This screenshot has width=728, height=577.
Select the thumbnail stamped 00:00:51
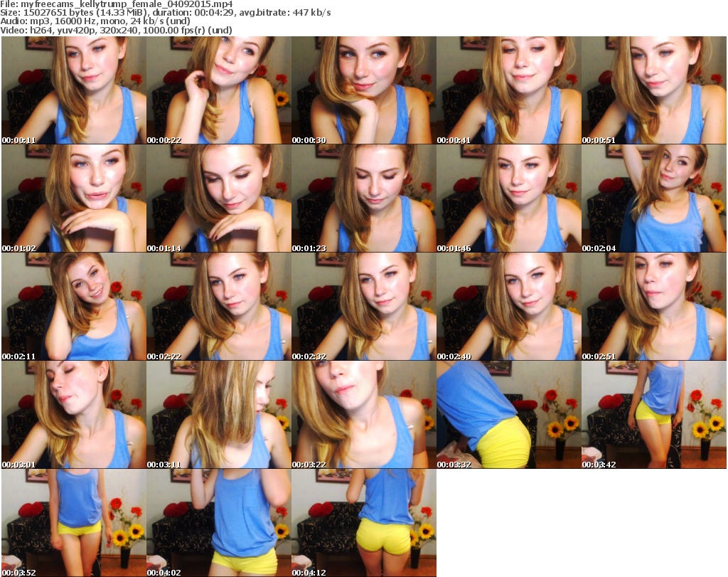pos(654,90)
